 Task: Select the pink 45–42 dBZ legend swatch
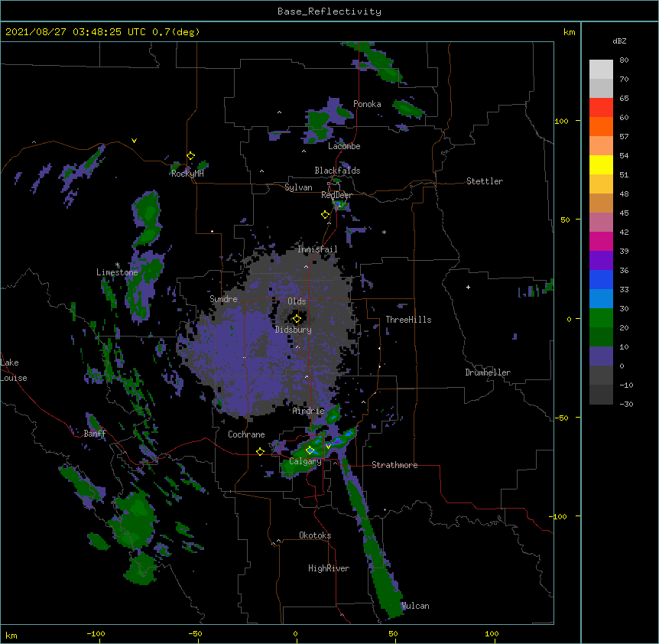(601, 223)
